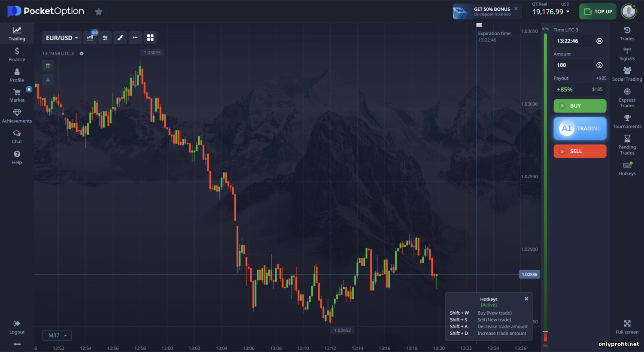Open Achievements in left sidebar
The width and height of the screenshot is (644, 352).
click(17, 116)
